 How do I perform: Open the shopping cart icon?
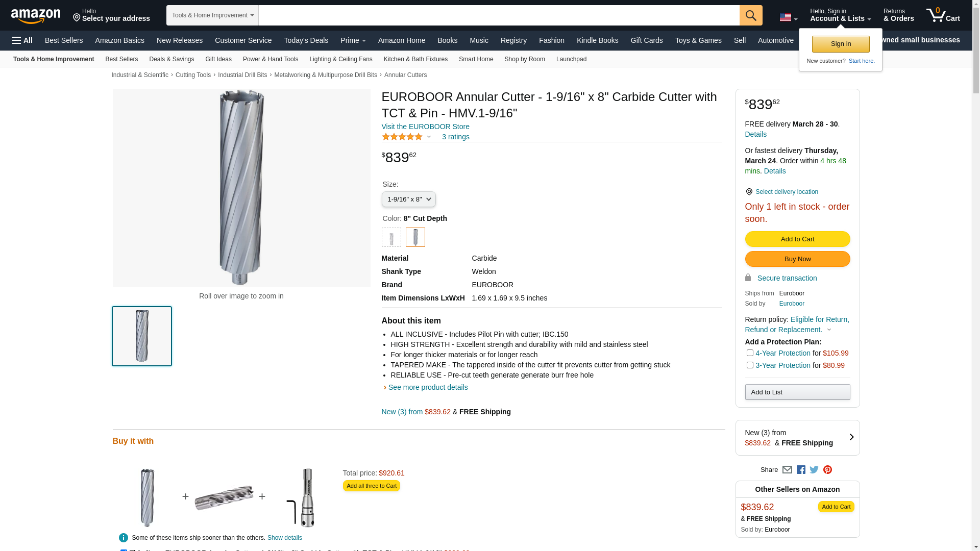point(943,15)
